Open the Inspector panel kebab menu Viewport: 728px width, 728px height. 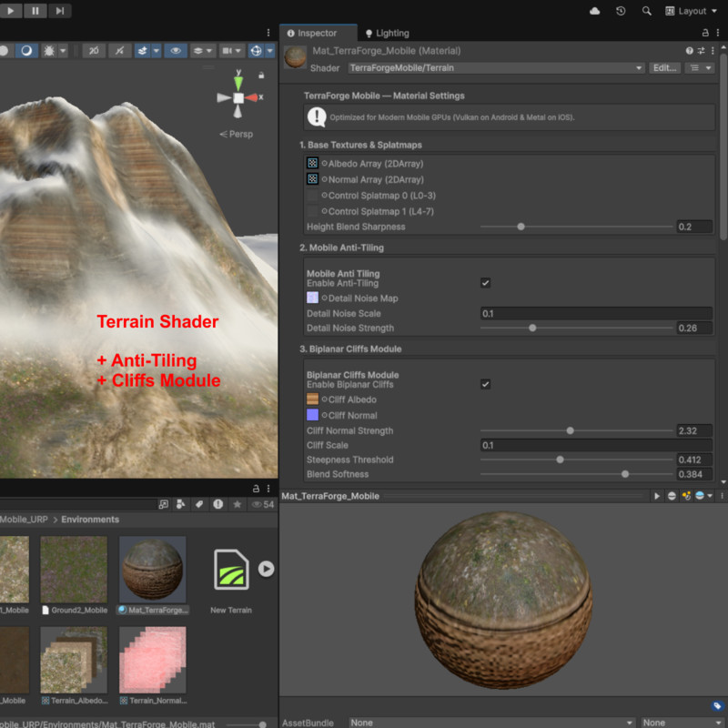(718, 33)
